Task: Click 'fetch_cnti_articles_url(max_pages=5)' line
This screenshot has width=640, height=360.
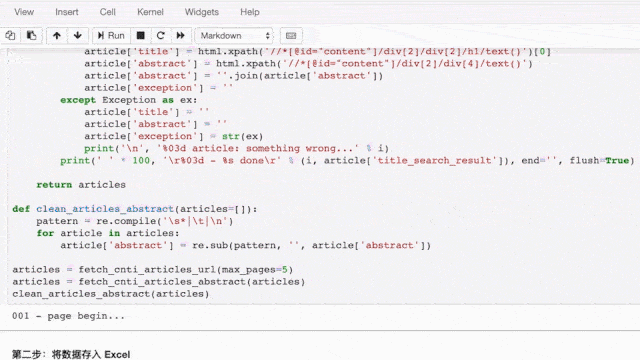Action: click(x=153, y=270)
